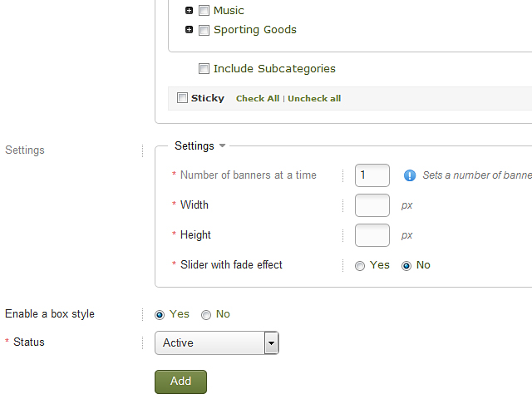Screen dimensions: 532x399
Task: Check the Sporting Goods checkbox
Action: [x=204, y=30]
